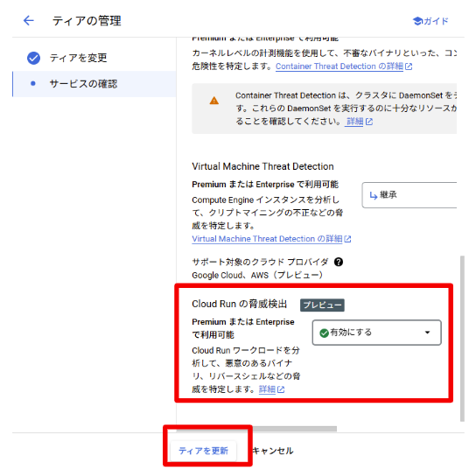Click external-link icon after Container Threat Detection の詳細
Image resolution: width=476 pixels, height=470 pixels.
(409, 67)
